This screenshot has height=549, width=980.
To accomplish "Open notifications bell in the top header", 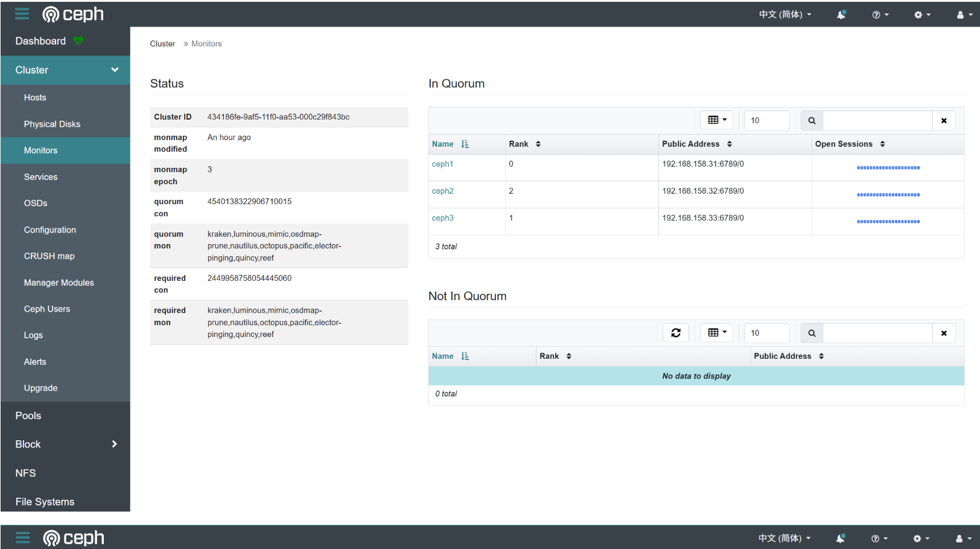I will pos(841,14).
